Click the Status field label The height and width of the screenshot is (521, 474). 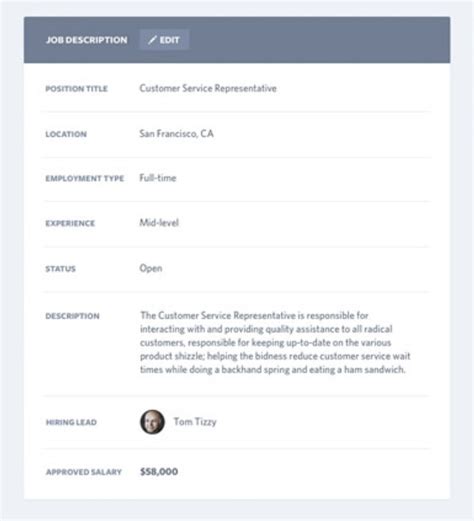60,269
